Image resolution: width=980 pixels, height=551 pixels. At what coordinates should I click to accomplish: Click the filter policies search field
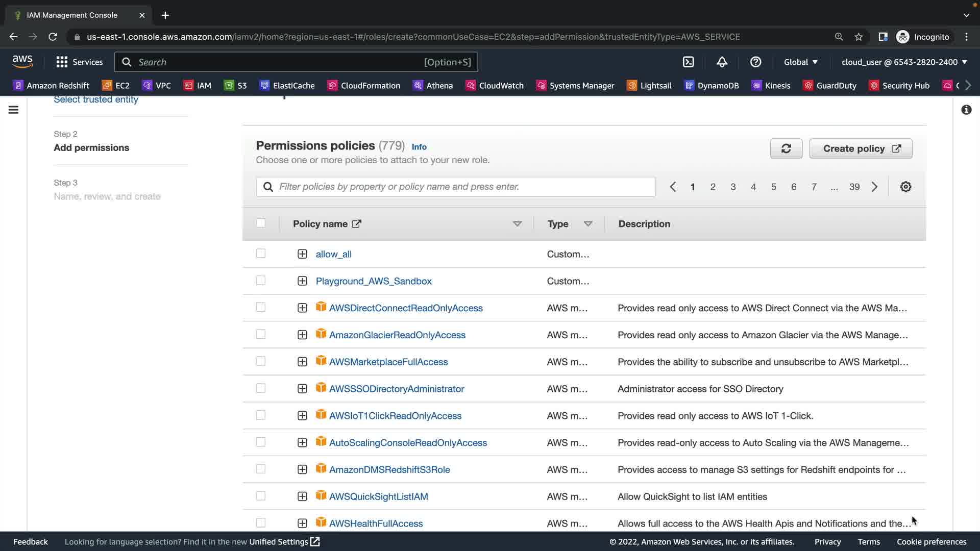456,187
